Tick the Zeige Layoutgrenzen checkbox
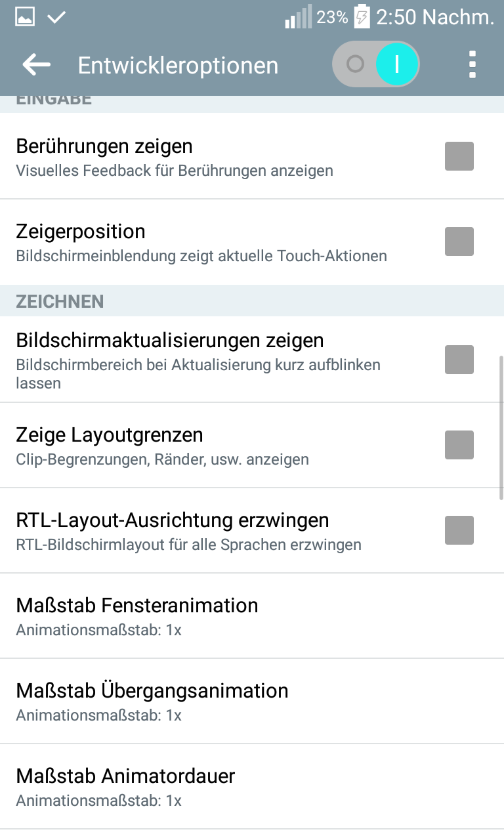Screen dimensions: 504x840 click(x=459, y=445)
